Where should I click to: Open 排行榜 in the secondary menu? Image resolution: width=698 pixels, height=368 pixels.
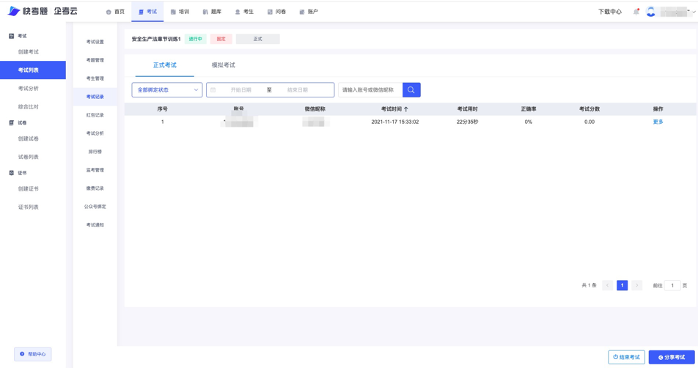pyautogui.click(x=95, y=152)
